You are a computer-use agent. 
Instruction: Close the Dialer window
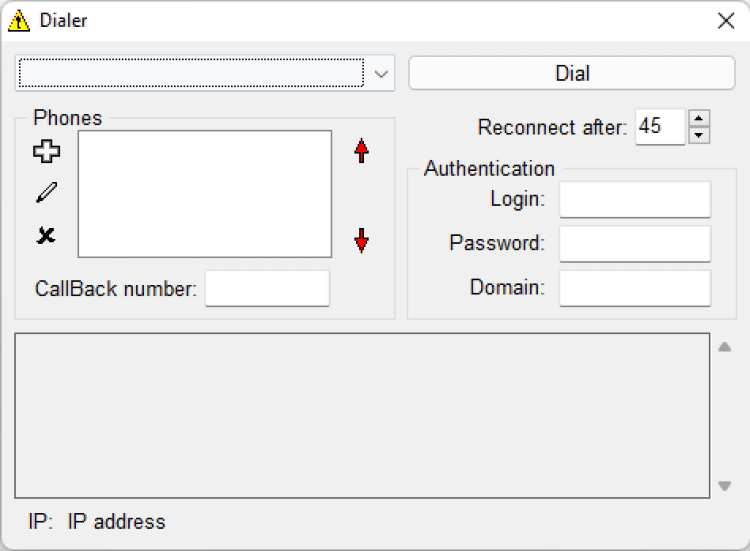click(726, 20)
